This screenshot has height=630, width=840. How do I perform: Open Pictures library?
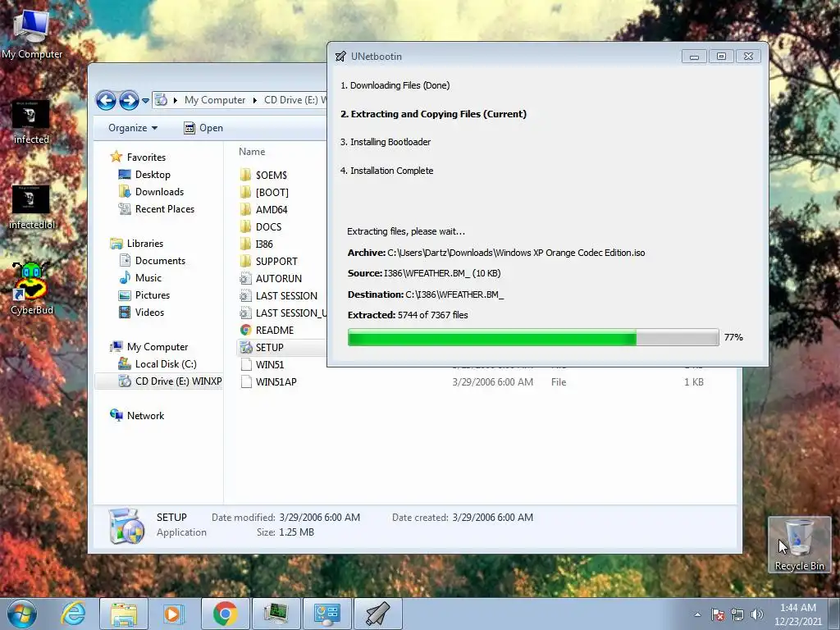(144, 295)
